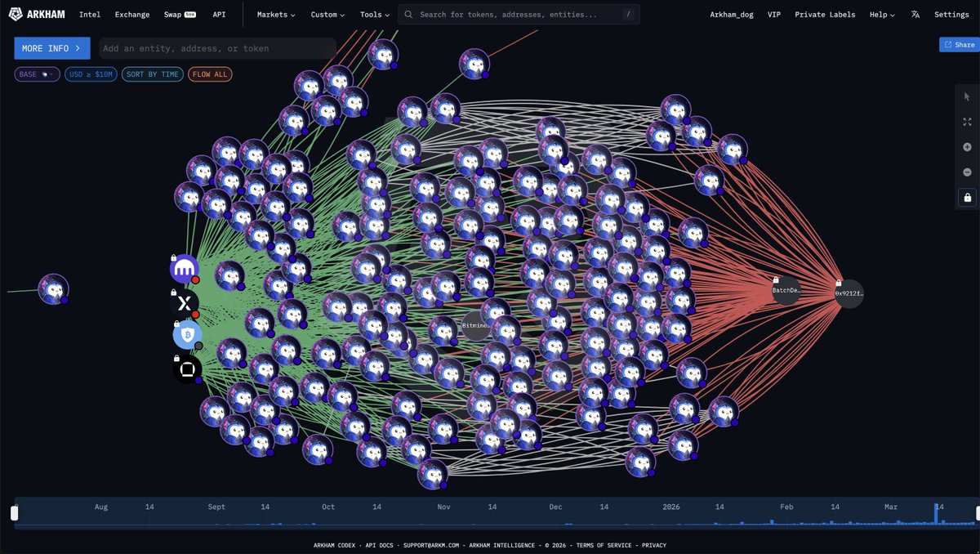Image resolution: width=980 pixels, height=554 pixels.
Task: Toggle the FLOW ALL filter chip
Action: click(211, 74)
